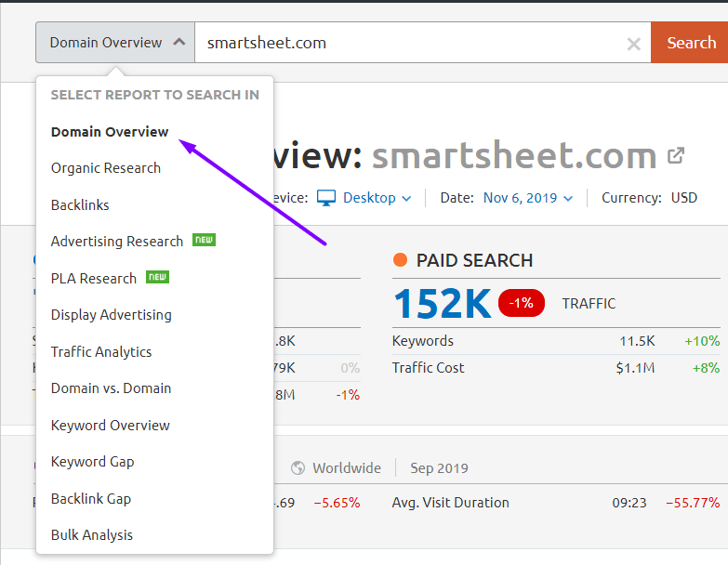Click Traffic Cost value $1.1M
Viewport: 728px width, 565px height.
(x=635, y=368)
